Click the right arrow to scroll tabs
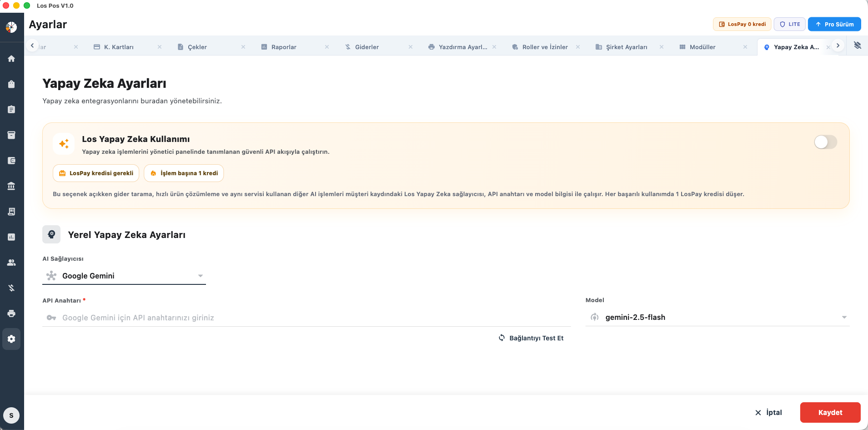This screenshot has height=430, width=868. point(837,46)
